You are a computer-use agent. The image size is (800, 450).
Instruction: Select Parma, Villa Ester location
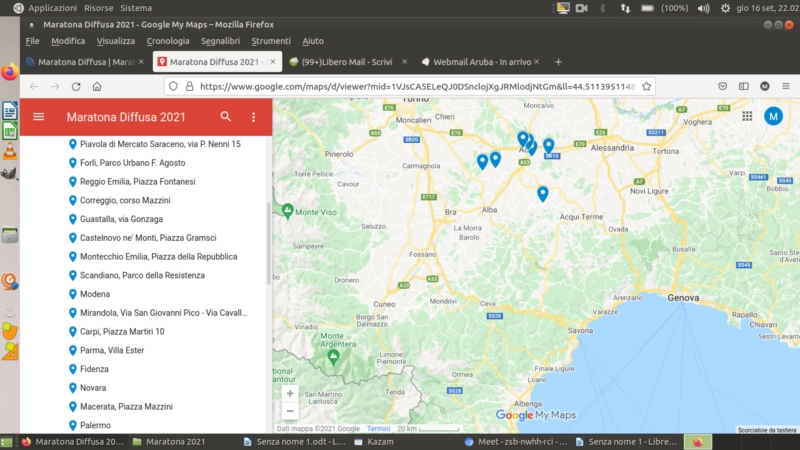click(x=112, y=350)
